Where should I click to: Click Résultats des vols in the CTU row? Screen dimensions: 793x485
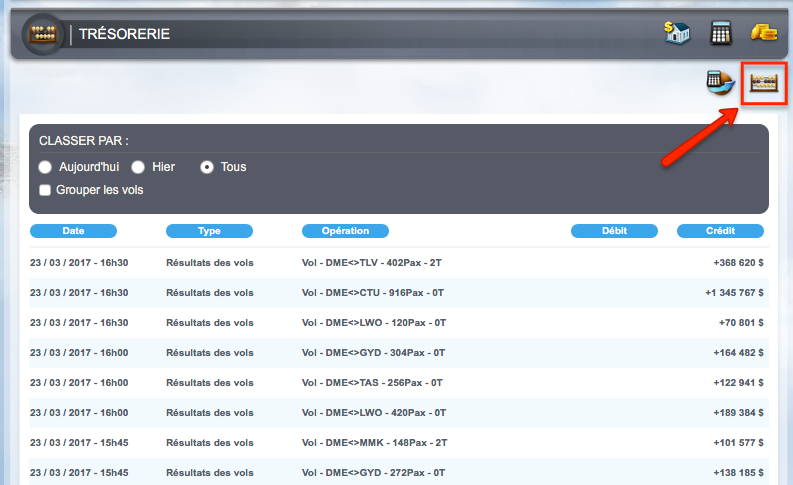pyautogui.click(x=209, y=293)
